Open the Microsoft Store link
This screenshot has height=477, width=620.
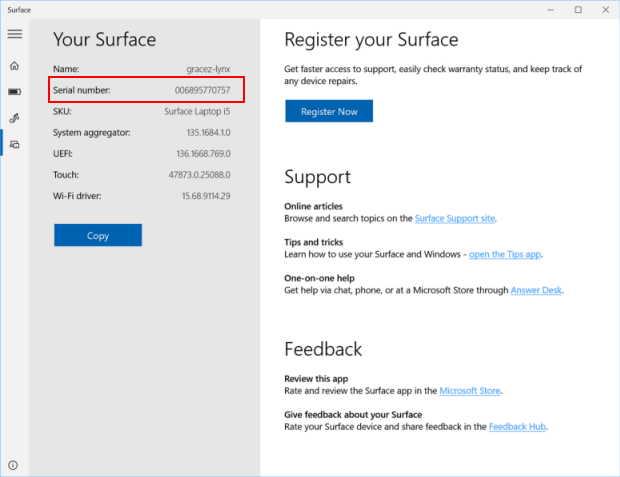coord(470,391)
